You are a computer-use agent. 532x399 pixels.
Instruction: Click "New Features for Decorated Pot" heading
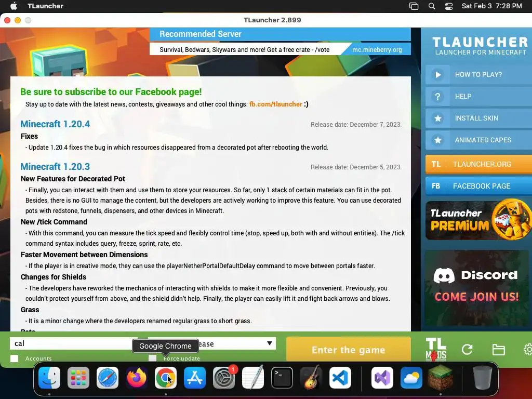[x=73, y=179]
